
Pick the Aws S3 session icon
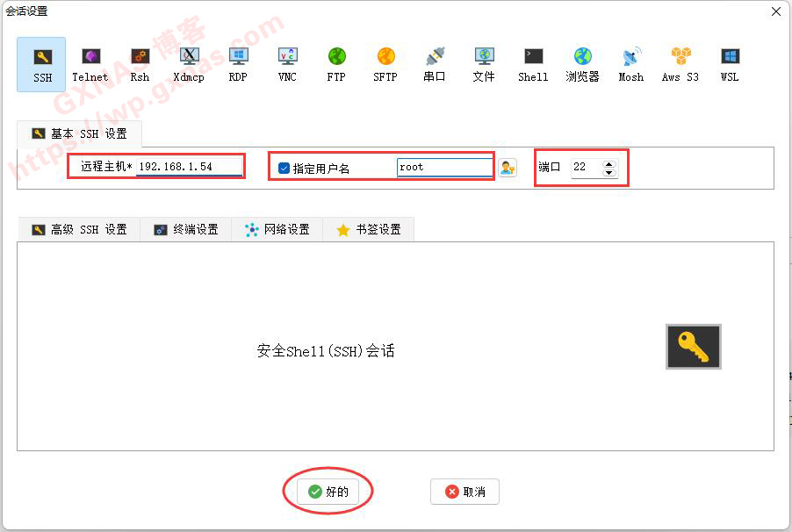(x=680, y=64)
